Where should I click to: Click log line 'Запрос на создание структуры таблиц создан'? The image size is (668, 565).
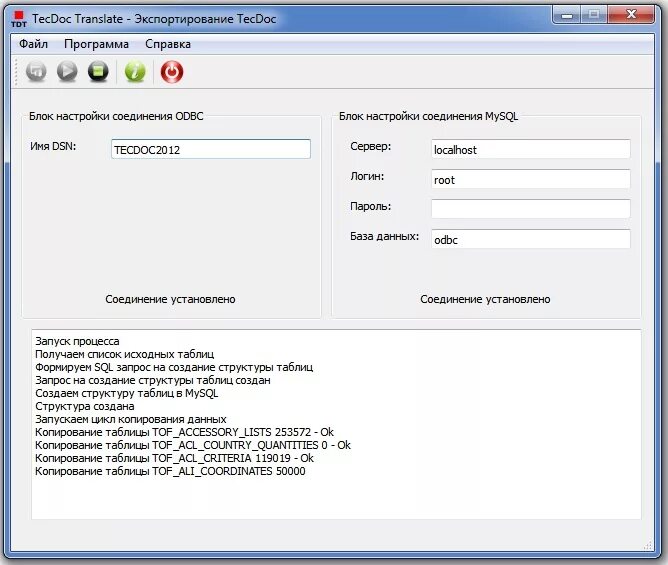153,380
